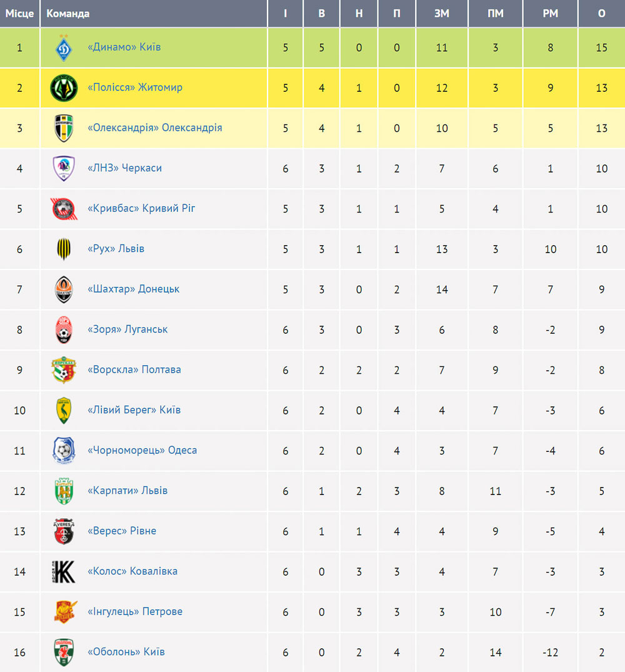Screen dimensions: 625x672
Task: Open «Лівий Берег» Київ link
Action: click(x=134, y=409)
